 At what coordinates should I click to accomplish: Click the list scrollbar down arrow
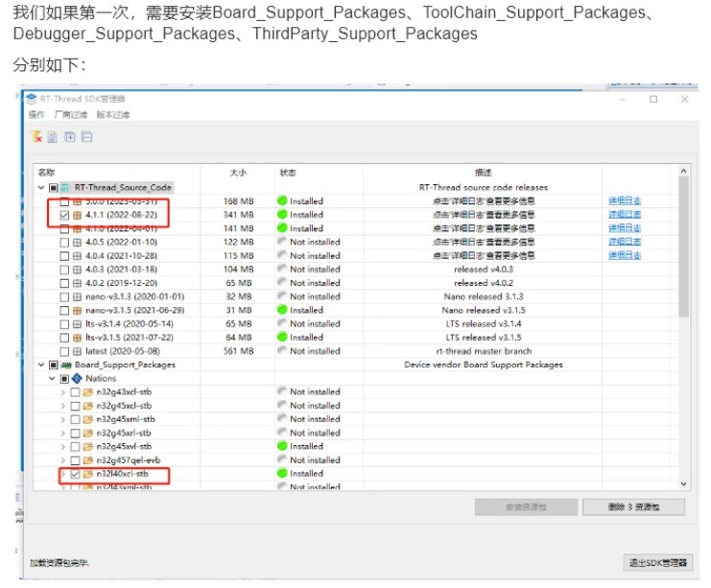[x=684, y=484]
